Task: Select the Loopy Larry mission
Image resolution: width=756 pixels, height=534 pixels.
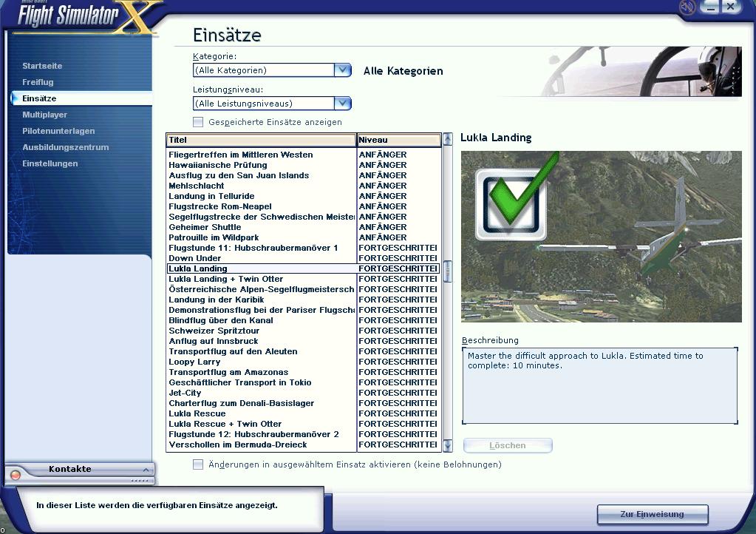Action: (x=303, y=362)
